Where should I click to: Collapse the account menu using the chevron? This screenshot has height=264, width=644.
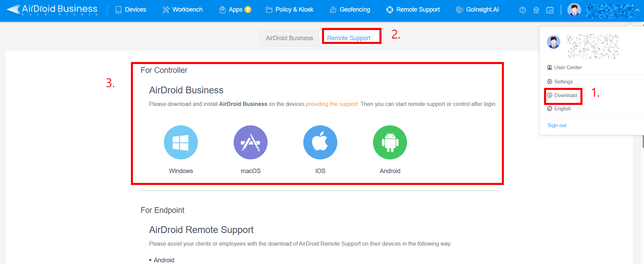point(637,10)
